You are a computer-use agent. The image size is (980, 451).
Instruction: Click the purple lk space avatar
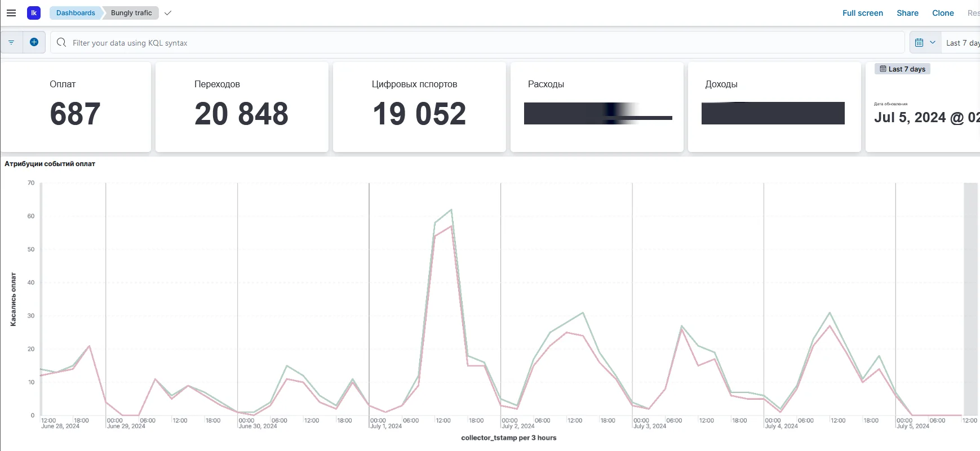click(x=34, y=13)
